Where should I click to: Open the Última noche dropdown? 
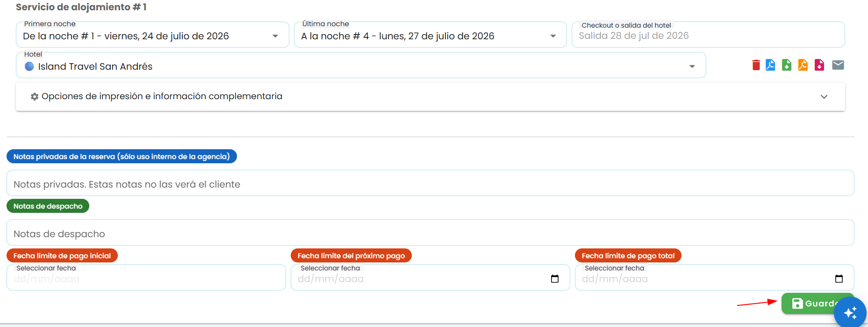click(430, 35)
